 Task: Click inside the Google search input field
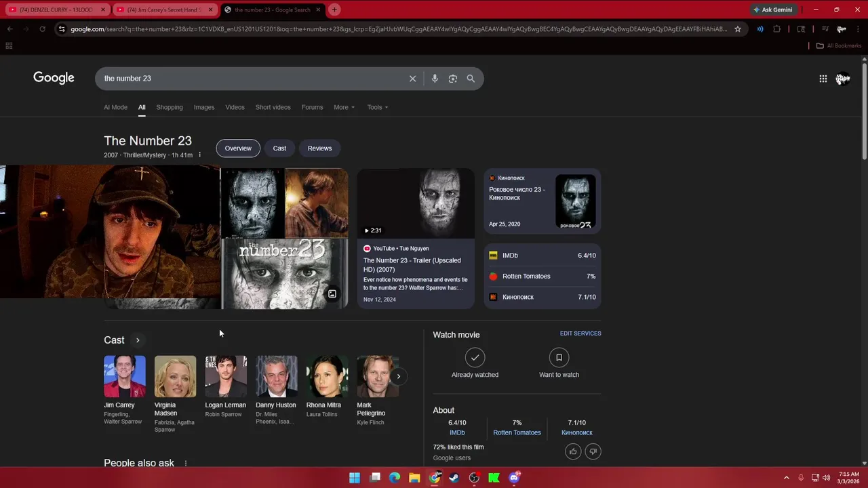click(x=251, y=79)
